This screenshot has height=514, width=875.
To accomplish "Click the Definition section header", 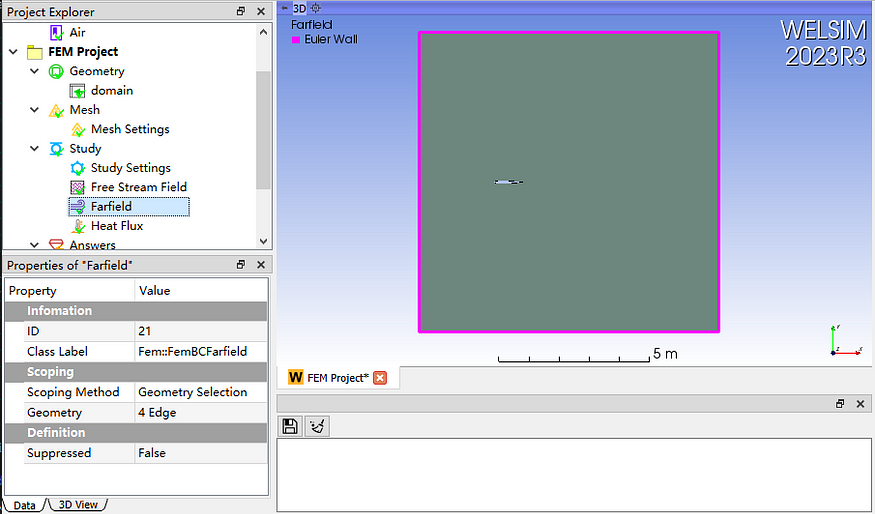I will tap(136, 433).
